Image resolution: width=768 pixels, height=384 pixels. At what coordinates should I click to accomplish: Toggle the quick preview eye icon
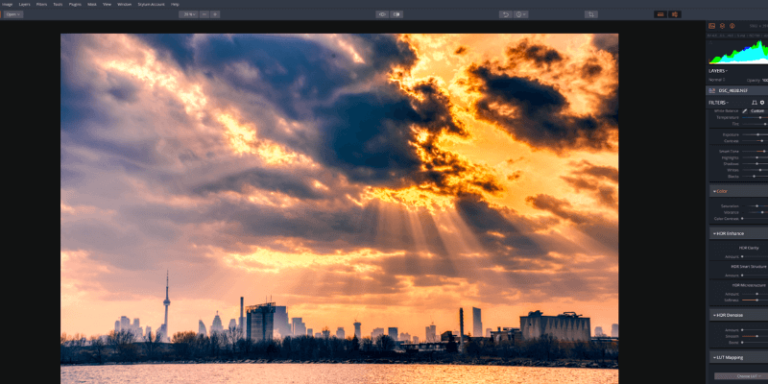pyautogui.click(x=382, y=14)
